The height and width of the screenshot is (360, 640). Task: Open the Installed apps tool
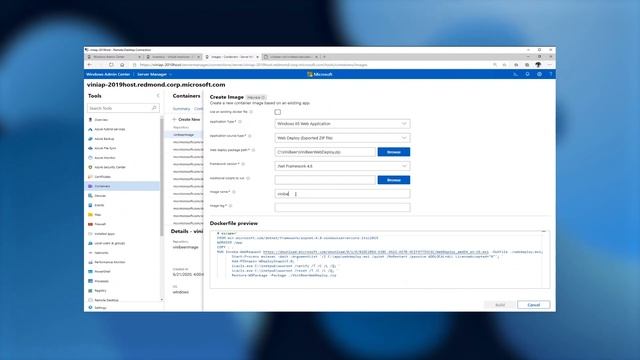coord(122,233)
